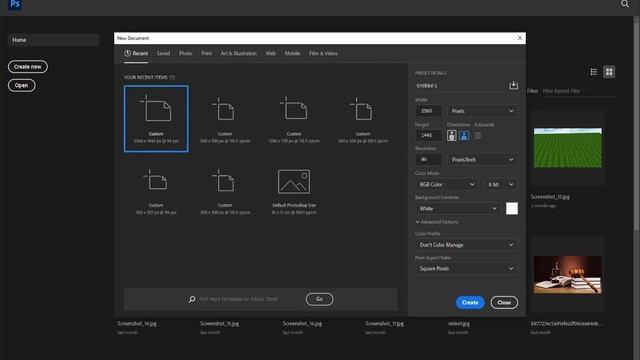
Task: Select the highlighted 2560 x 1440 Custom preset
Action: (156, 119)
